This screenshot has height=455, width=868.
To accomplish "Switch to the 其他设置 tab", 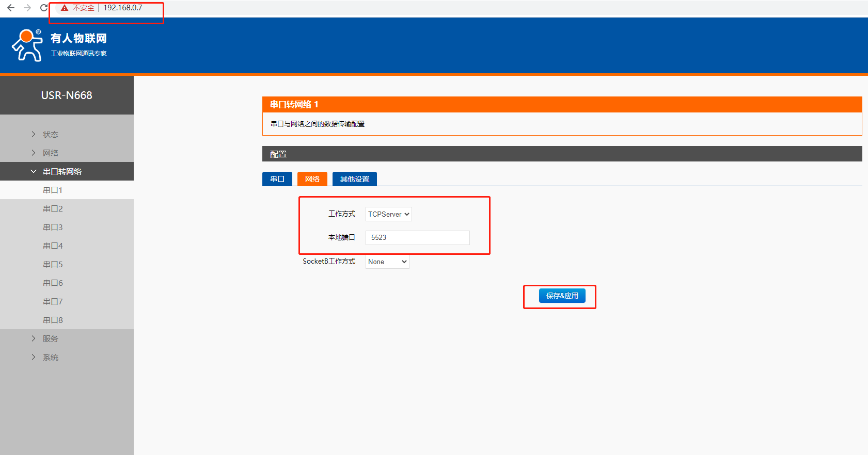I will click(354, 179).
